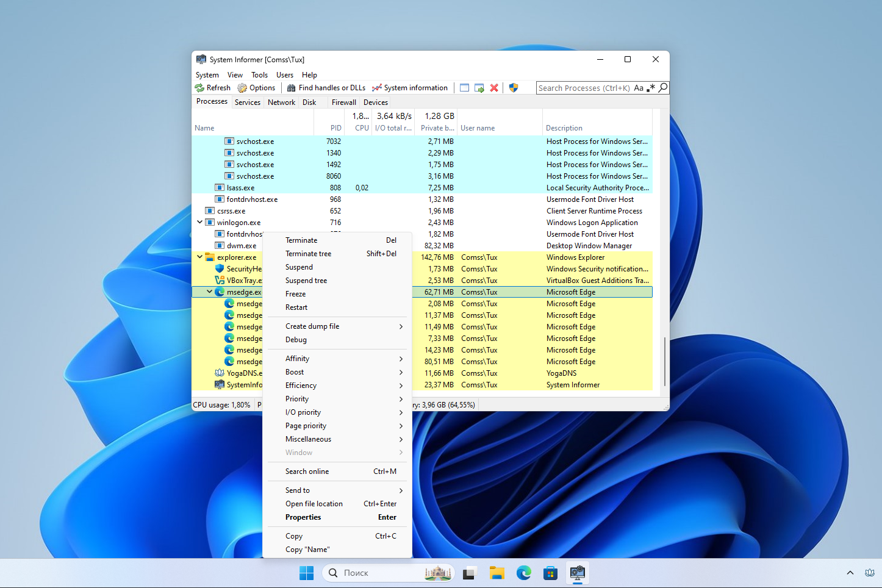Open Task View on the taskbar
Screen dimensions: 882x588
(469, 573)
